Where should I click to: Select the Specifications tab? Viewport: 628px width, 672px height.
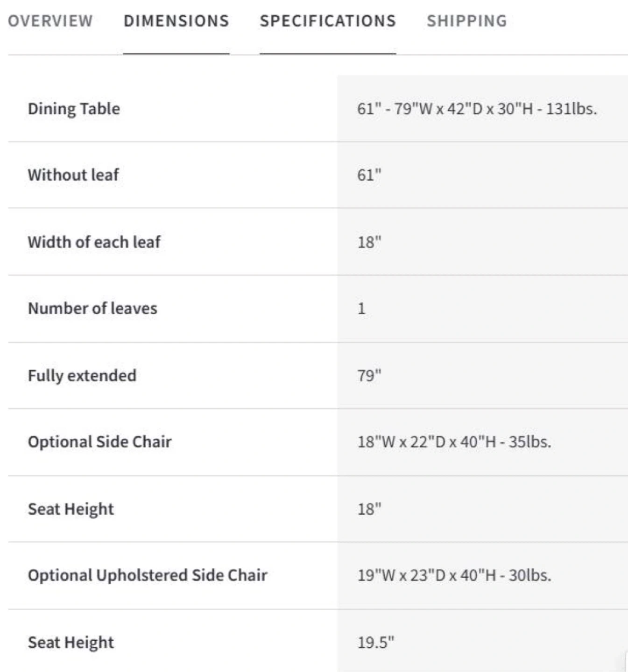click(328, 21)
